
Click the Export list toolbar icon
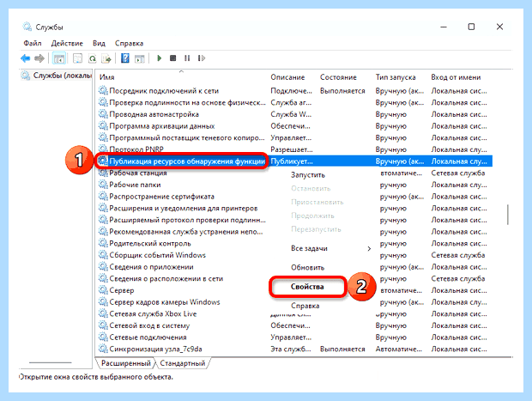pos(106,58)
